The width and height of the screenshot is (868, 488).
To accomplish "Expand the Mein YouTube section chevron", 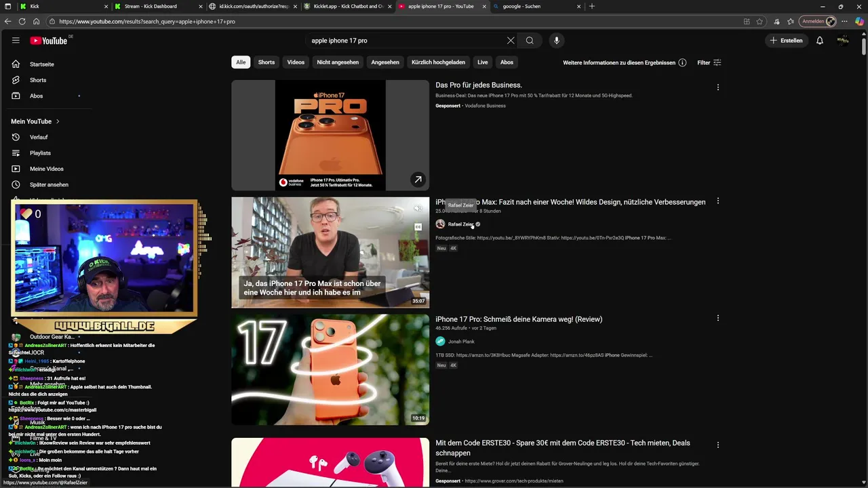I will [x=58, y=121].
